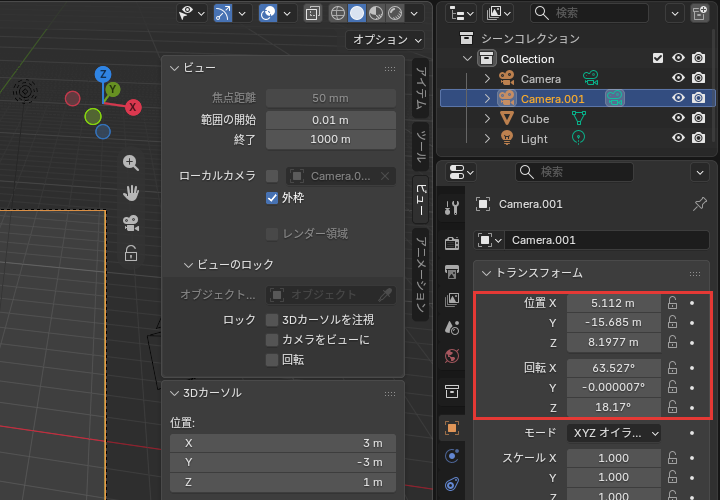
Task: Open the Object Constraints properties tab
Action: pyautogui.click(x=452, y=484)
